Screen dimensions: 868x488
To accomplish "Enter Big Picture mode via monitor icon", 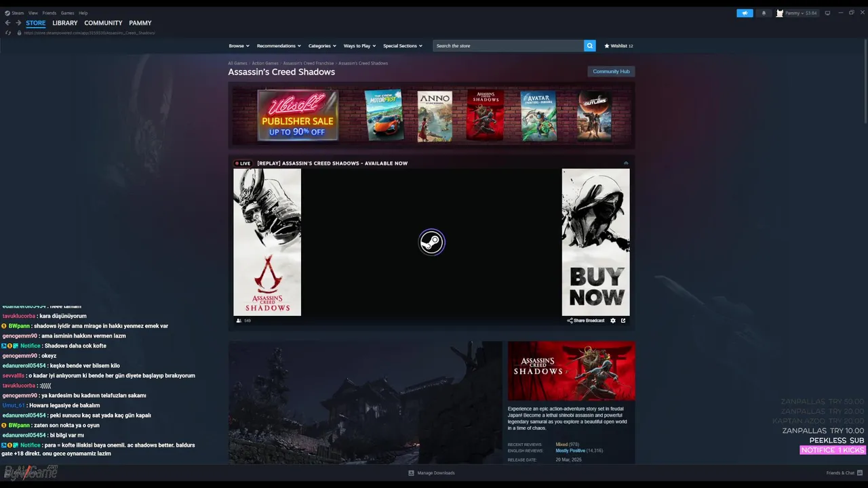I will tap(827, 13).
